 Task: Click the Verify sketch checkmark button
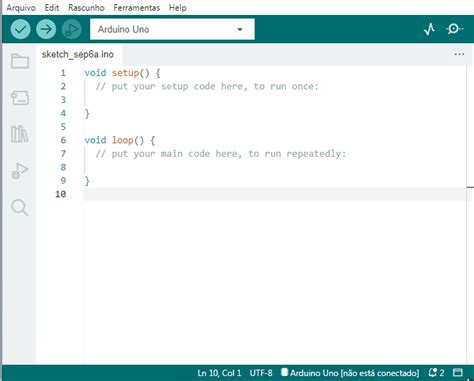(20, 29)
